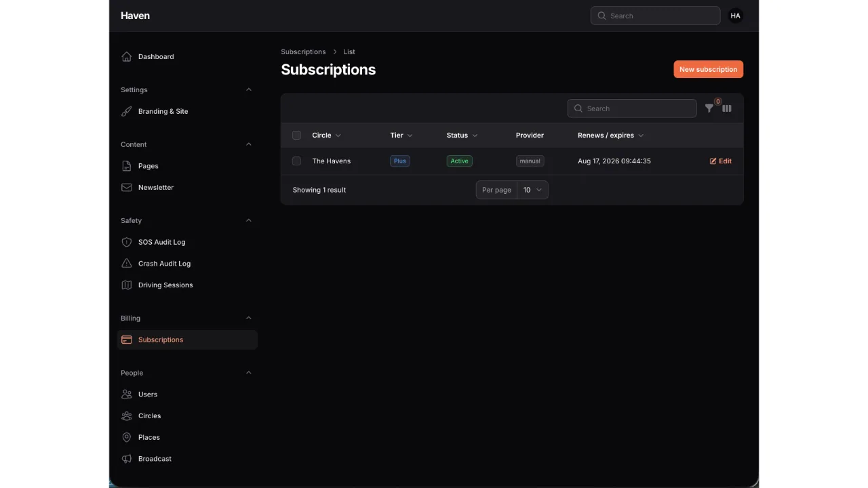This screenshot has width=868, height=488.
Task: Click the Branding & Site paintbrush icon
Action: click(x=126, y=111)
